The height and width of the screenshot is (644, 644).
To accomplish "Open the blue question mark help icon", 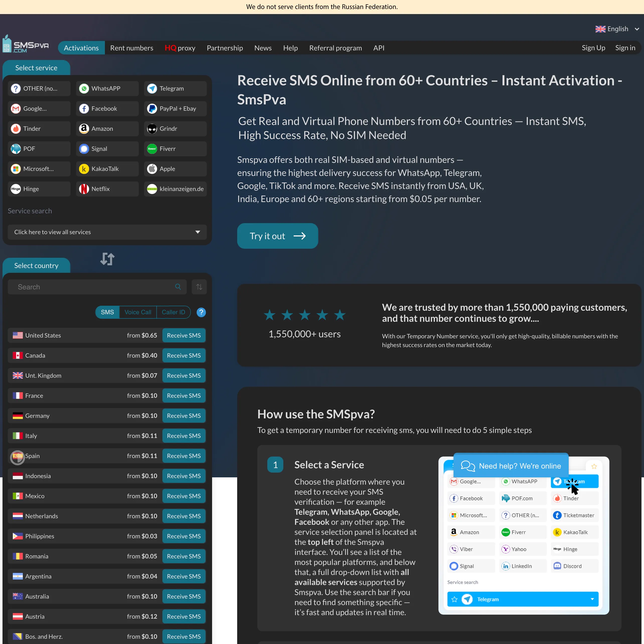I will click(201, 312).
